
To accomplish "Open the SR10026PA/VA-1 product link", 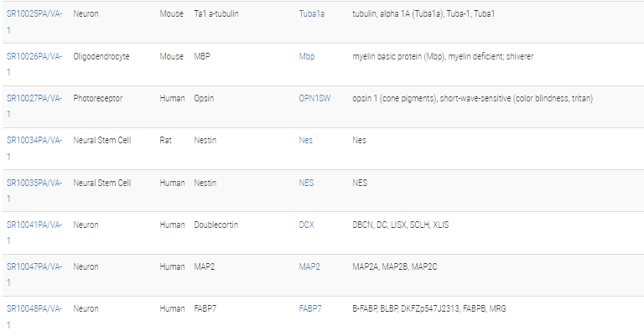I will pyautogui.click(x=34, y=64).
